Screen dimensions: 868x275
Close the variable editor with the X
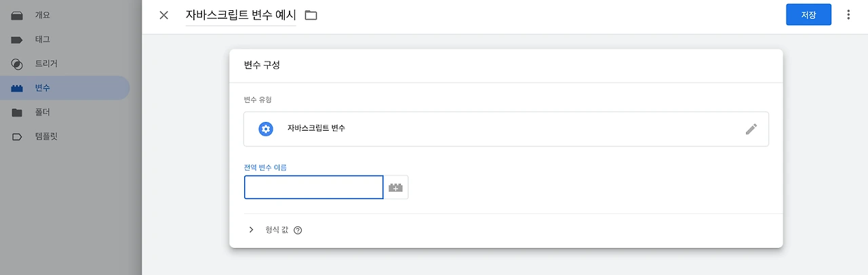click(163, 15)
